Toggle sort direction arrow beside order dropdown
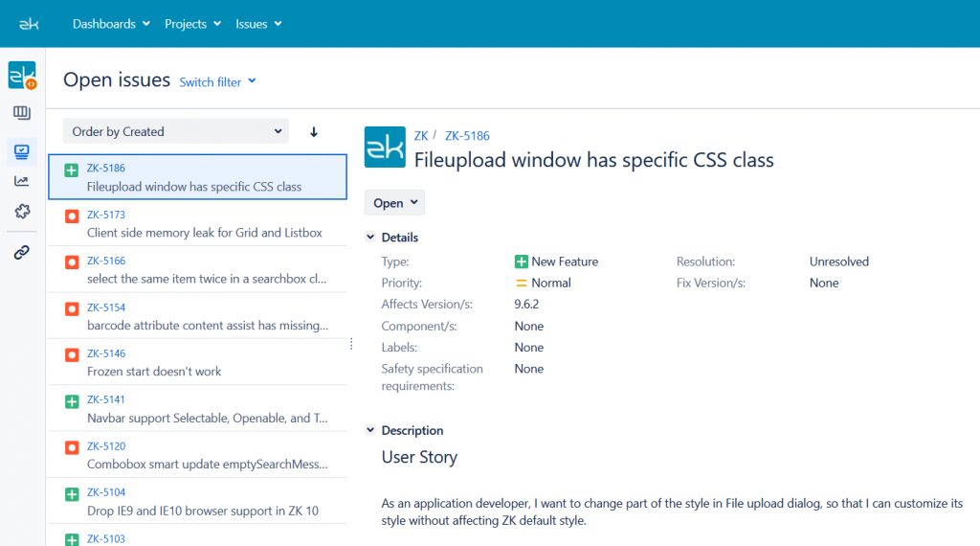The width and height of the screenshot is (980, 546). 314,132
